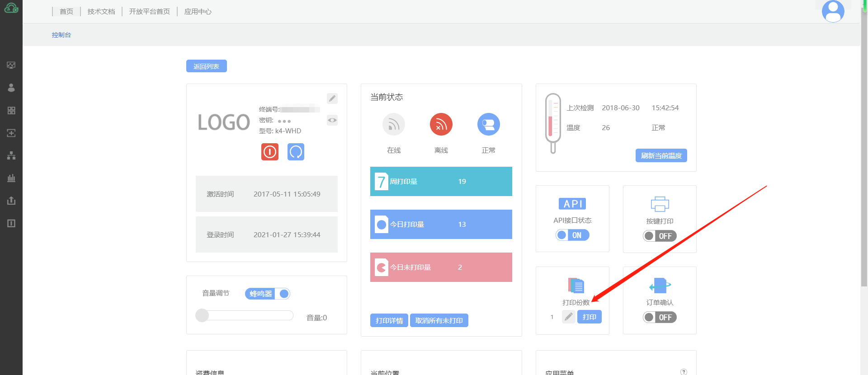Click the blue paper normal status icon
The width and height of the screenshot is (868, 375).
[x=488, y=124]
